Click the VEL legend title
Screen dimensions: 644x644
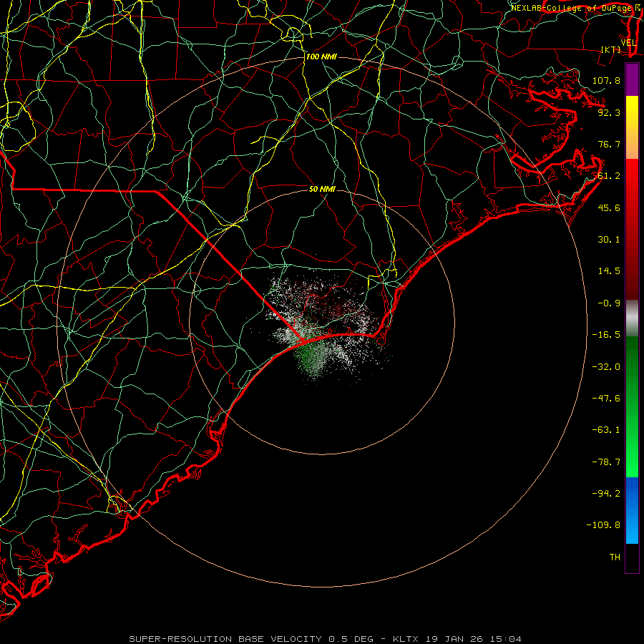[x=628, y=43]
